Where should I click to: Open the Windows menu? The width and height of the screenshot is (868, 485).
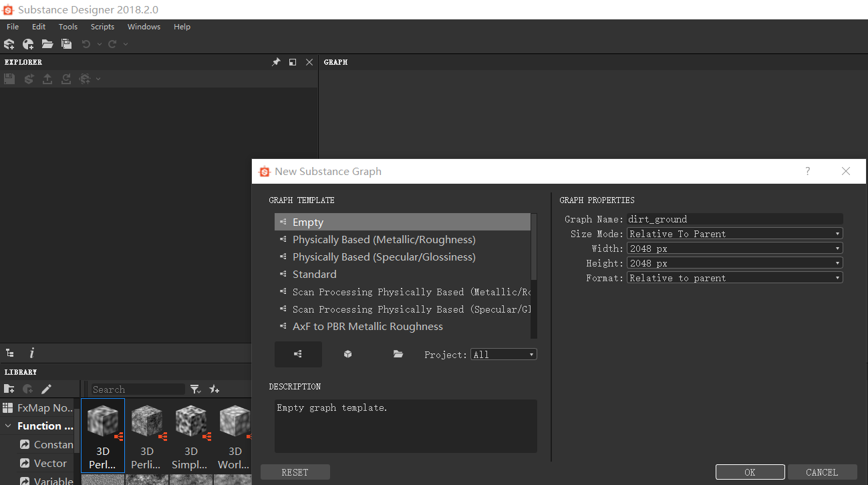coord(144,27)
